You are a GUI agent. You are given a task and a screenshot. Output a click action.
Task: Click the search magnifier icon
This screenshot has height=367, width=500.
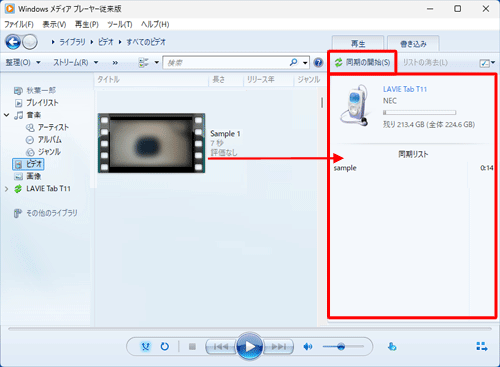coord(294,62)
